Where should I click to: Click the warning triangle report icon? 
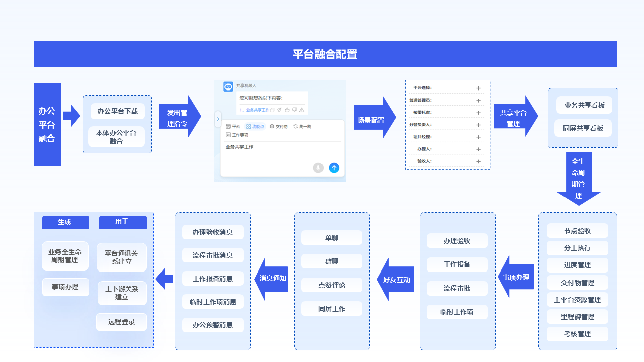coord(302,110)
